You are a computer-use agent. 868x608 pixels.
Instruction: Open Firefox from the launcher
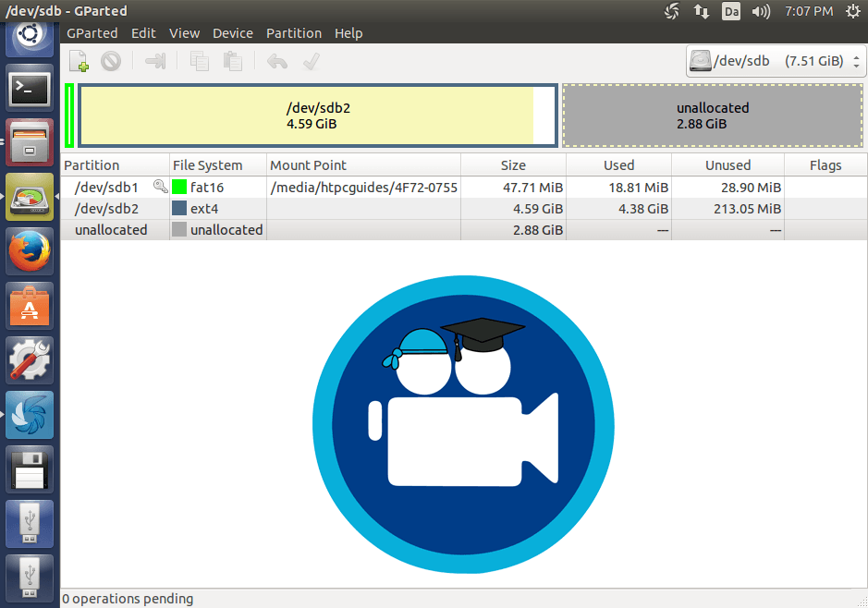[x=30, y=252]
